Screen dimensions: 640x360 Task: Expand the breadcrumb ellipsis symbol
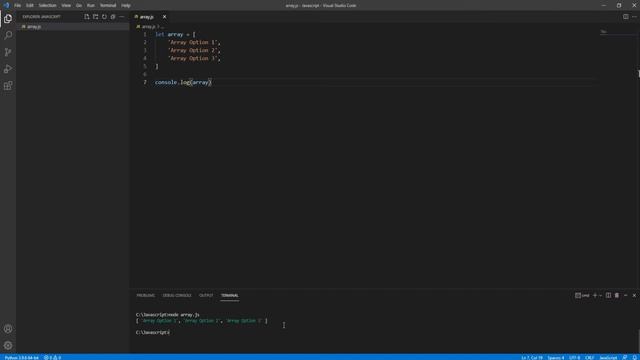(x=162, y=27)
